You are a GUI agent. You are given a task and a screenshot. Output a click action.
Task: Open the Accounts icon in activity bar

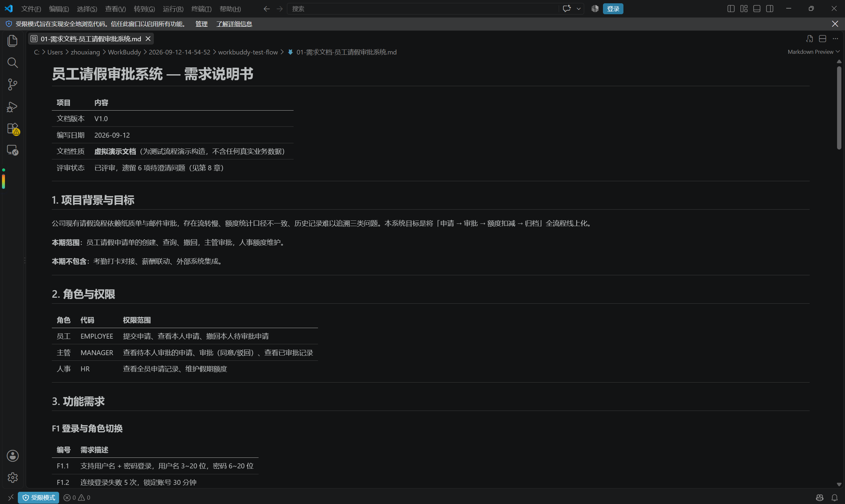coord(13,456)
